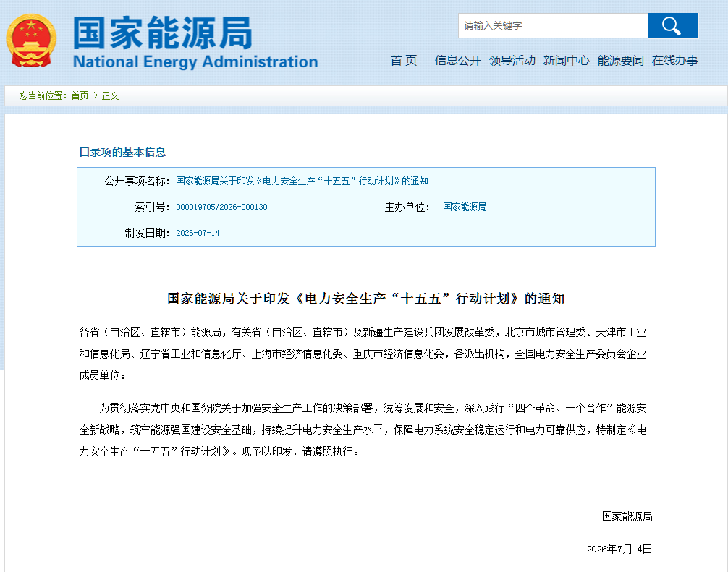Click the date 2026年7月14日 at article end
The height and width of the screenshot is (572, 728).
620,549
